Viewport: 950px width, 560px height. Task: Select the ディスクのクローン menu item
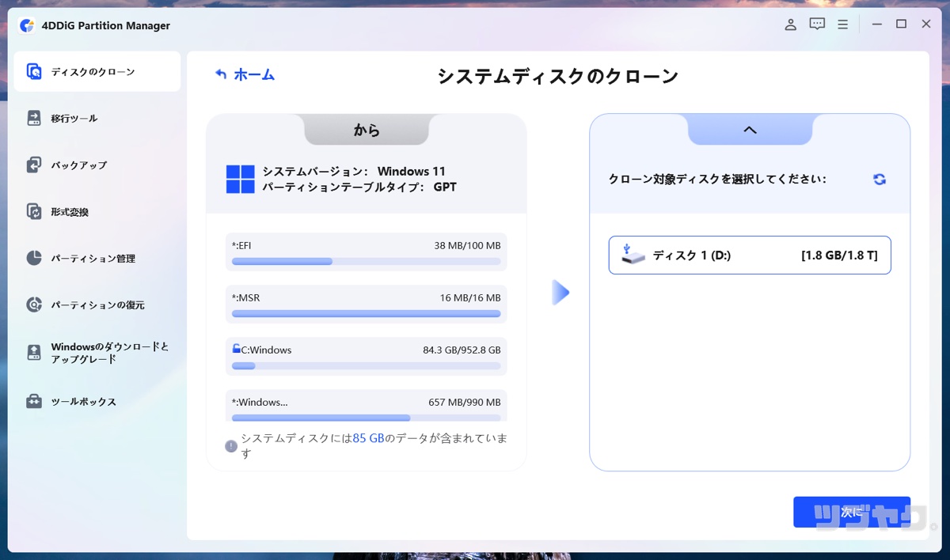[x=97, y=72]
